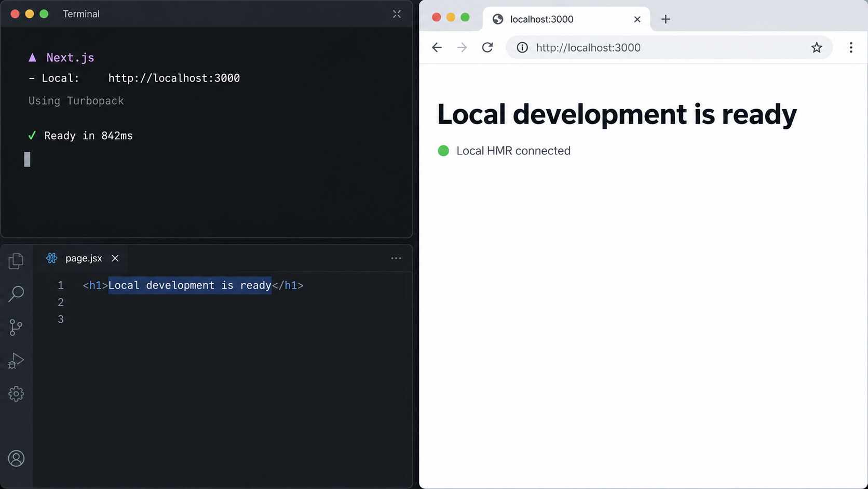Click line number 2 in editor
The width and height of the screenshot is (868, 489).
tap(61, 302)
